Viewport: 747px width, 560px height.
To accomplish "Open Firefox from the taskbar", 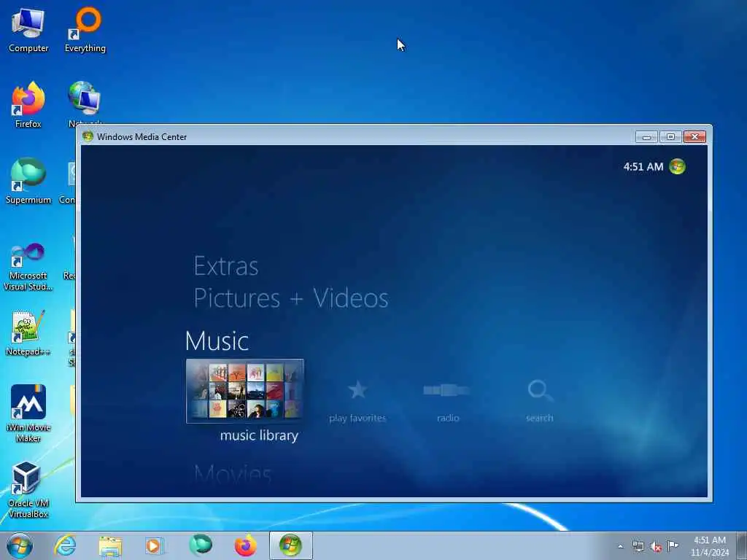I will click(245, 545).
